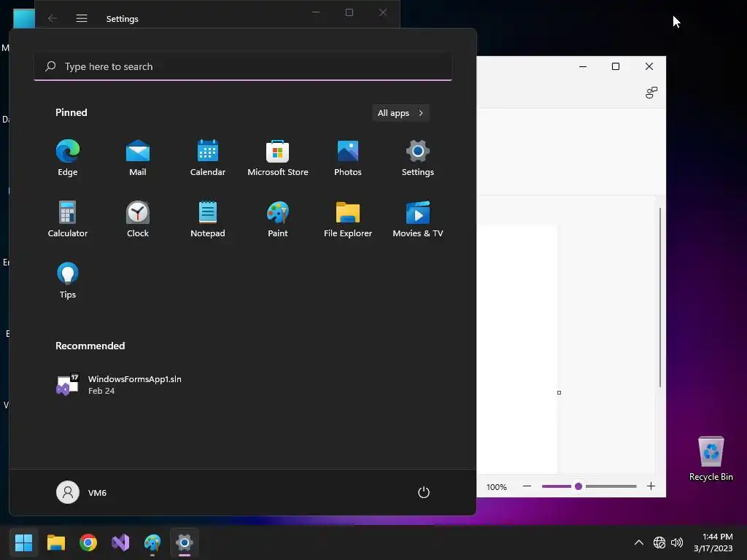Image resolution: width=747 pixels, height=560 pixels.
Task: Click the Start button on taskbar
Action: (x=23, y=542)
